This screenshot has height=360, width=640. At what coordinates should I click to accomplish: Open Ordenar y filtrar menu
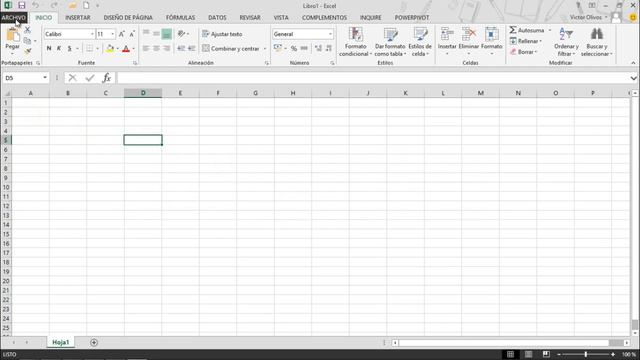[566, 42]
